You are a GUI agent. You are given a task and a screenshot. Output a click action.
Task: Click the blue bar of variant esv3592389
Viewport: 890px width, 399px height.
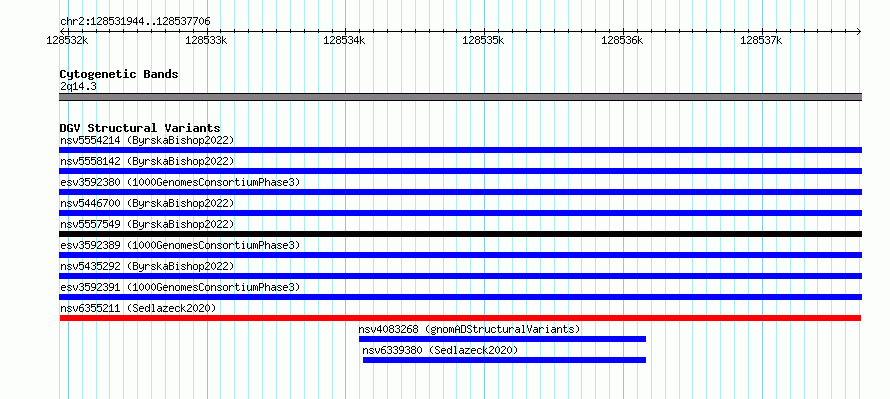pos(460,255)
